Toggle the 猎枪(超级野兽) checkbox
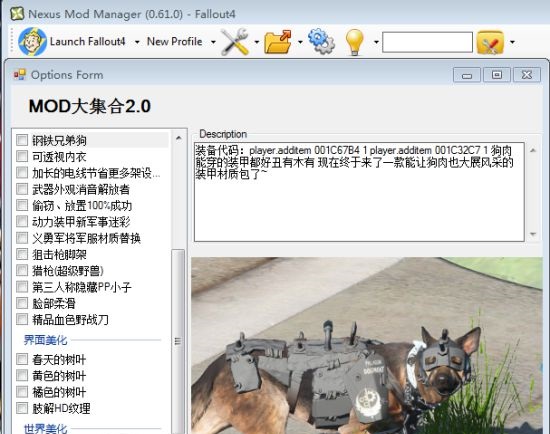 coord(22,271)
